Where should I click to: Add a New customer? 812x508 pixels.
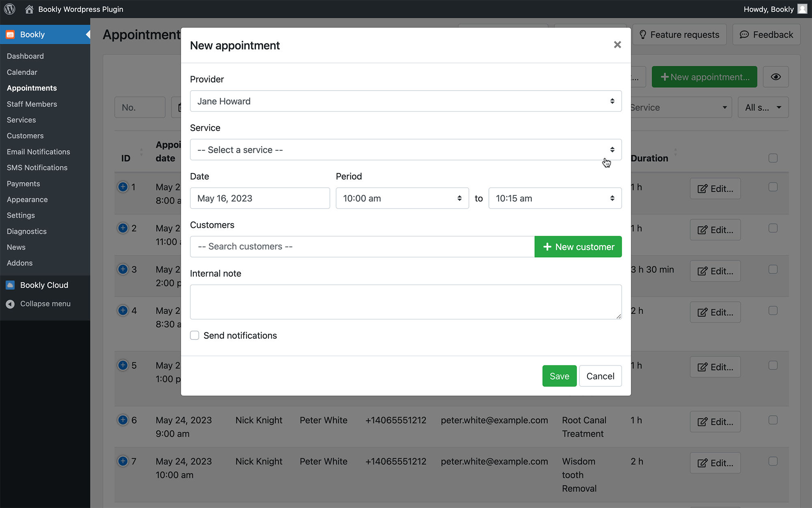click(578, 247)
